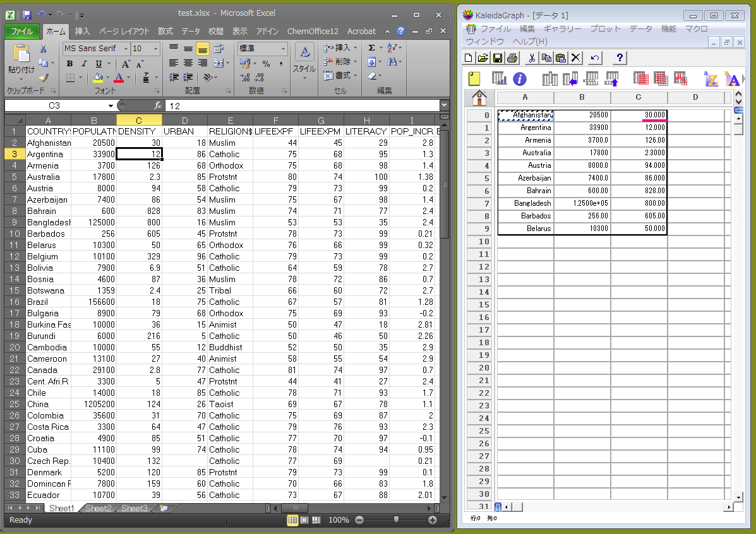Viewport: 756px width, 534px height.
Task: Expand the Excel formula bar
Action: (444, 105)
